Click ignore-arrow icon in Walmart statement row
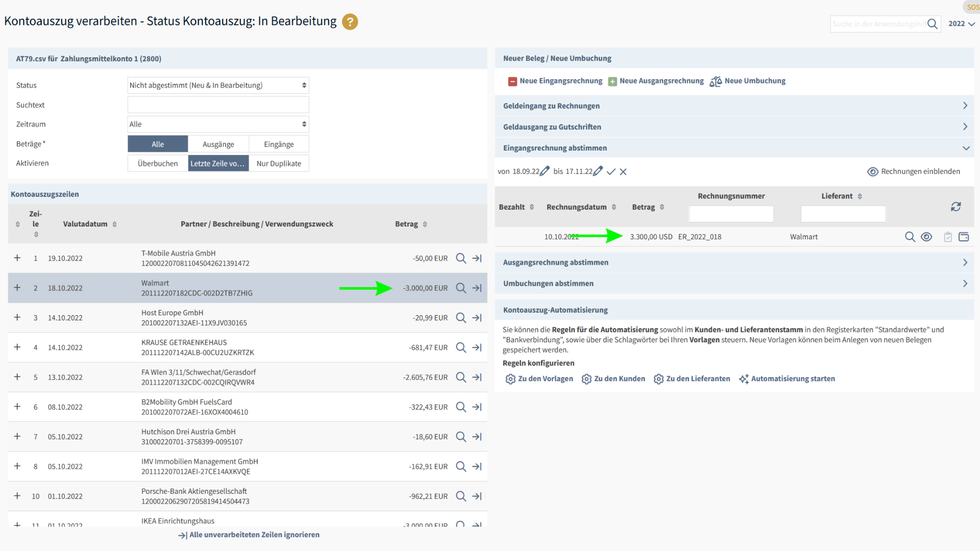 [x=477, y=288]
